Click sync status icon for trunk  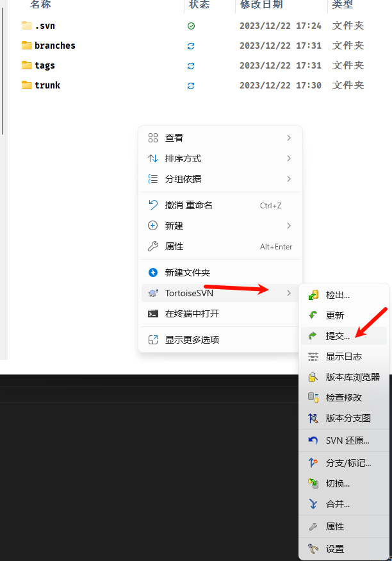tap(191, 85)
